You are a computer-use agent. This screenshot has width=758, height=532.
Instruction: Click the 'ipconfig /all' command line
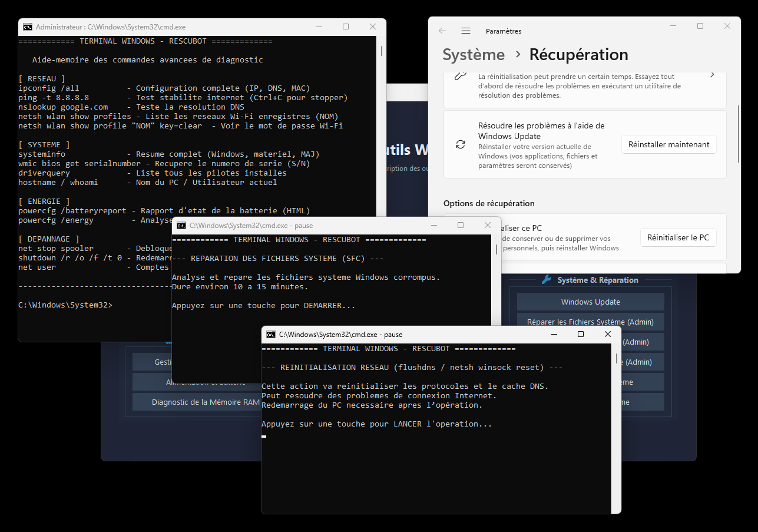164,88
